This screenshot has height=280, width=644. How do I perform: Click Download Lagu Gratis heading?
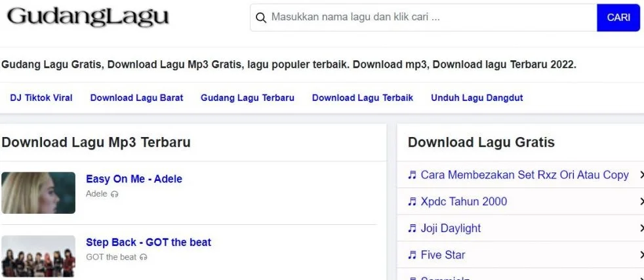click(481, 142)
